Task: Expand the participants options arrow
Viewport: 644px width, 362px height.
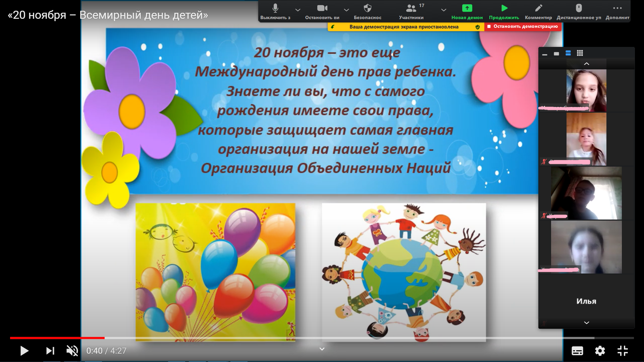Action: (x=443, y=10)
